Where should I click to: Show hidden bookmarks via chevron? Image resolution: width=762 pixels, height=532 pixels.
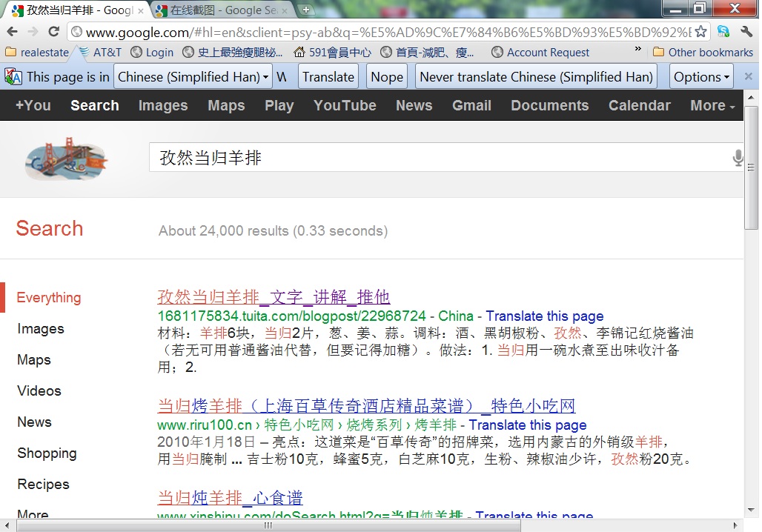click(638, 49)
